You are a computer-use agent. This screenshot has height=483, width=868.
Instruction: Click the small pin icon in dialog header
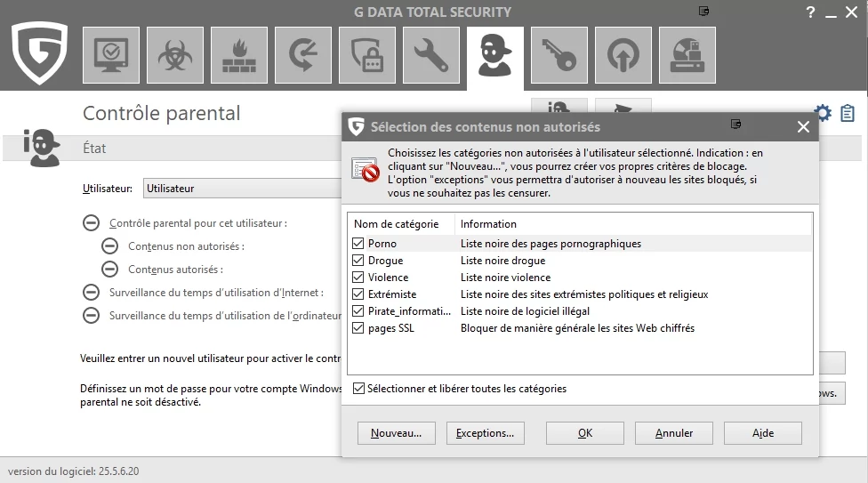point(735,124)
